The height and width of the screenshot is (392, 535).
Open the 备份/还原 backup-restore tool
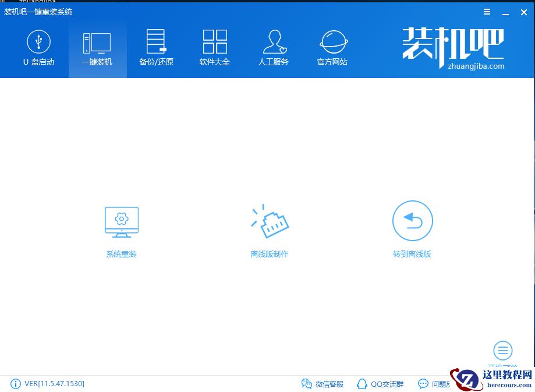click(156, 47)
